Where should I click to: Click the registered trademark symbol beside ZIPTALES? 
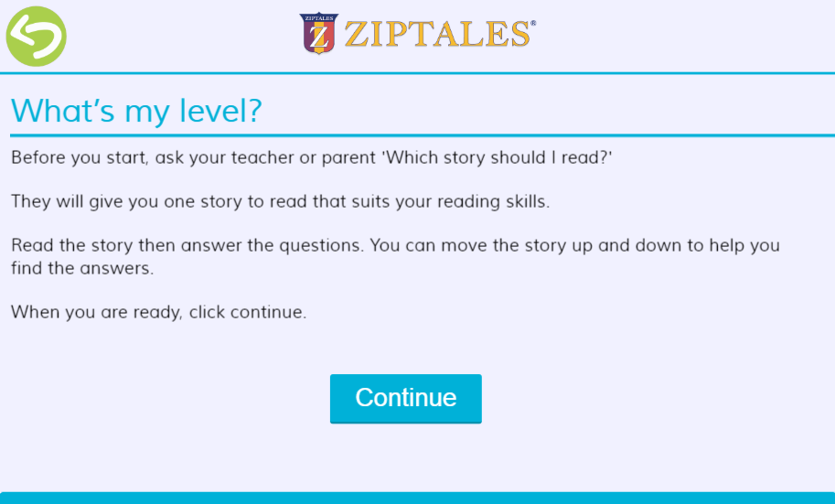pos(532,24)
